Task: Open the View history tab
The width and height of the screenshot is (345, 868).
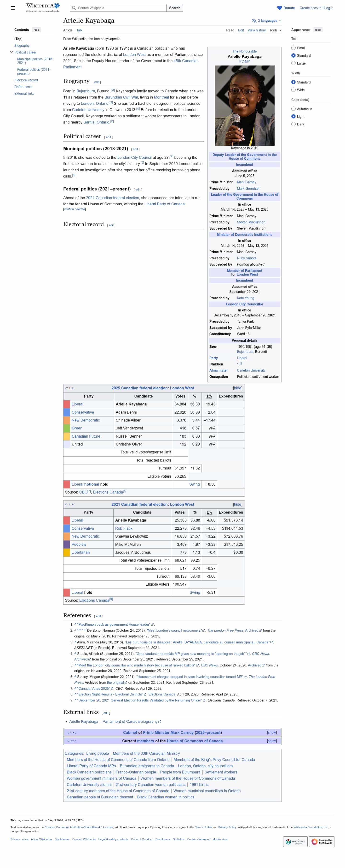Action: pyautogui.click(x=257, y=30)
